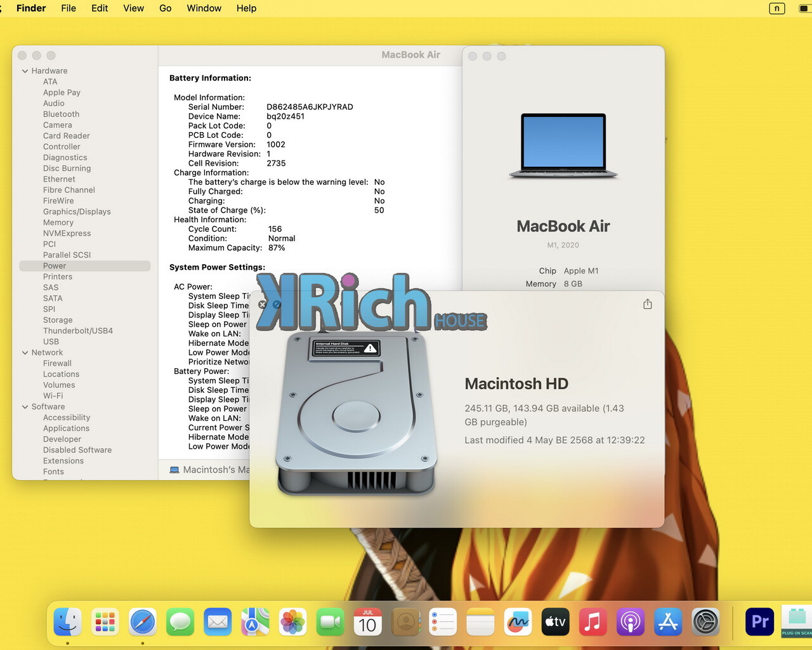Image resolution: width=812 pixels, height=650 pixels.
Task: Select Disabled Software in sidebar
Action: click(77, 450)
